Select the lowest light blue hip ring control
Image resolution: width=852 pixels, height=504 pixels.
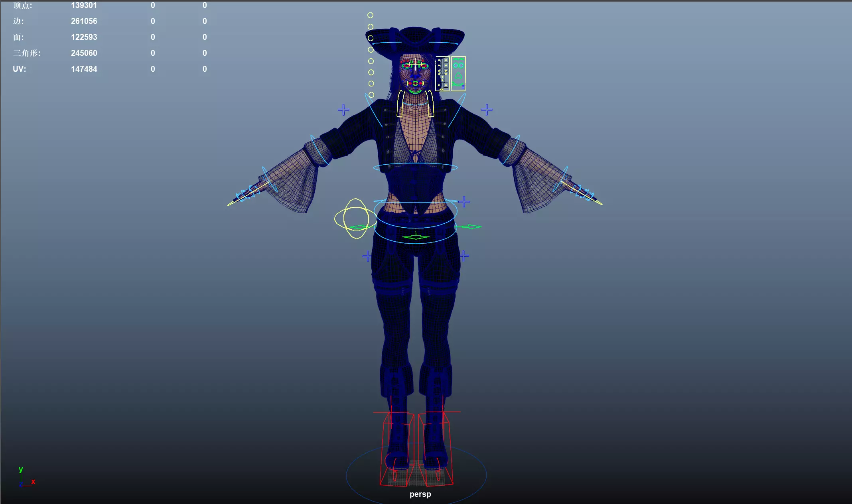(416, 232)
